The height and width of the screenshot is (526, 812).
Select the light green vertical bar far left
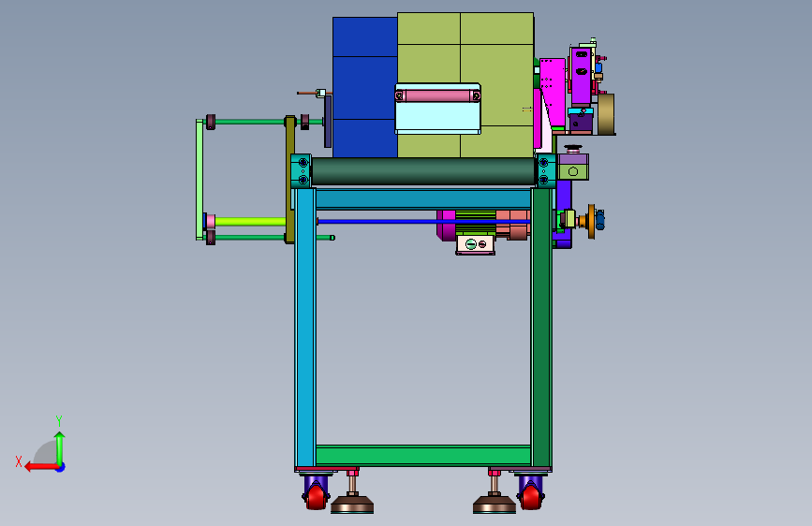199,180
